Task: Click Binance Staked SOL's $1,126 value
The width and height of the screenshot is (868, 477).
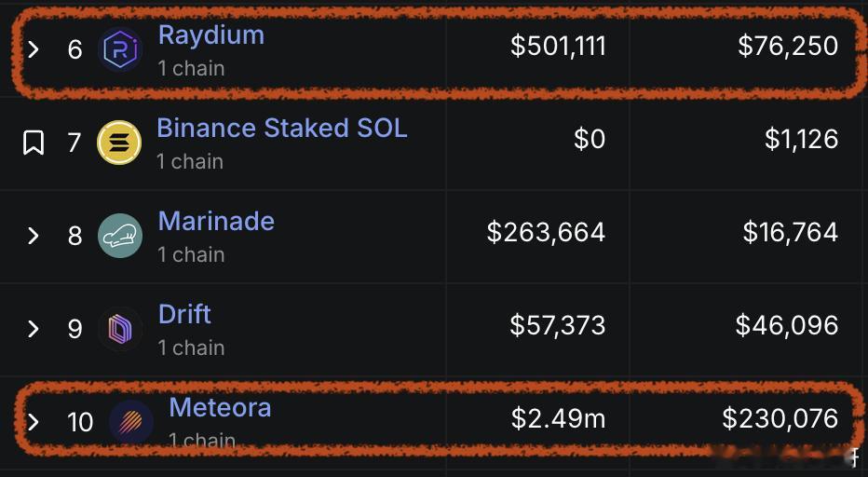Action: (801, 140)
